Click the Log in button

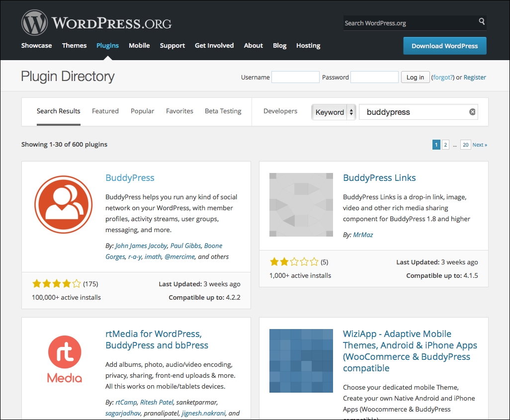415,78
